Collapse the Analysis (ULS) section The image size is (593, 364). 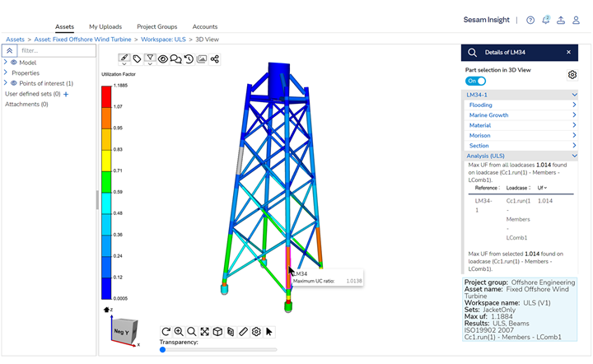(x=520, y=156)
